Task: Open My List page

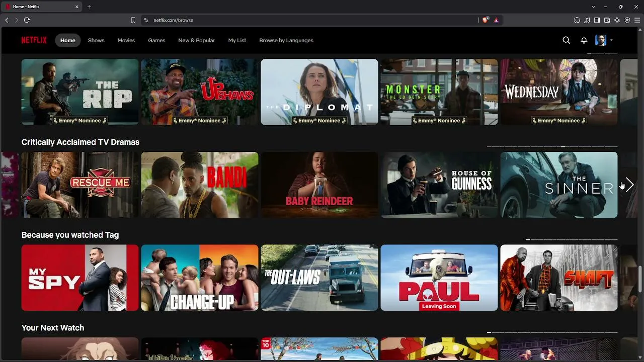Action: tap(237, 40)
